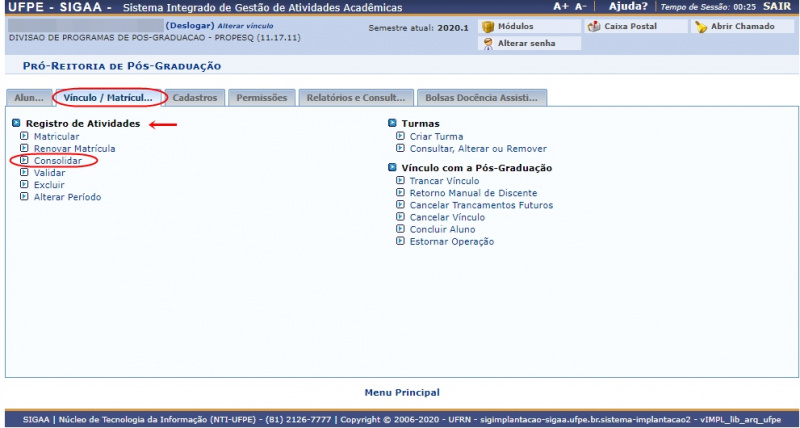This screenshot has width=800, height=428.
Task: Click the Abrir Chamado icon
Action: (x=701, y=26)
